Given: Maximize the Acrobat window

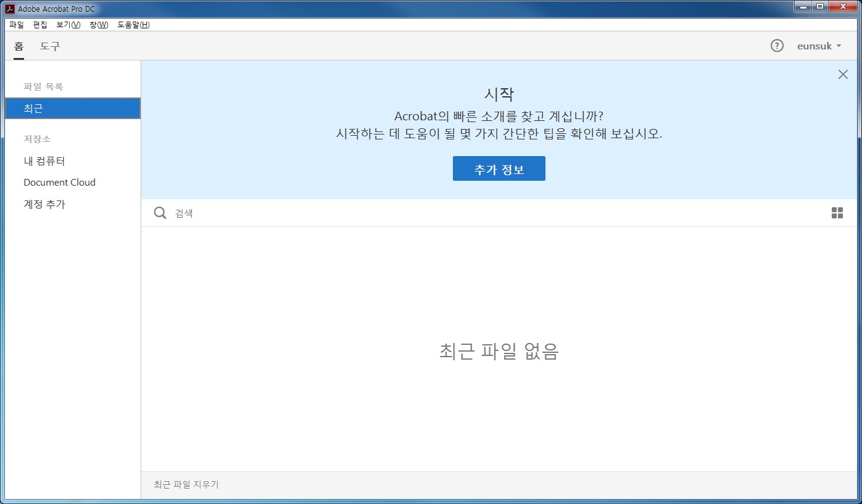Looking at the screenshot, I should [819, 6].
